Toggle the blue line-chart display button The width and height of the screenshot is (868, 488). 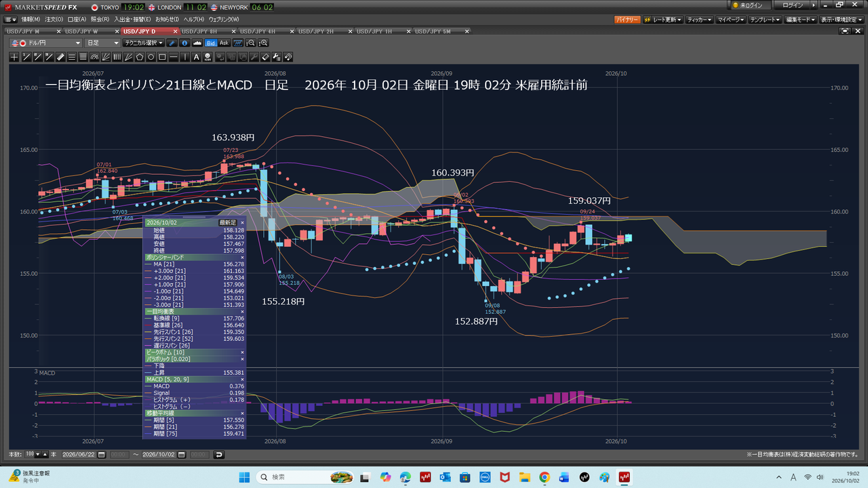tap(238, 43)
